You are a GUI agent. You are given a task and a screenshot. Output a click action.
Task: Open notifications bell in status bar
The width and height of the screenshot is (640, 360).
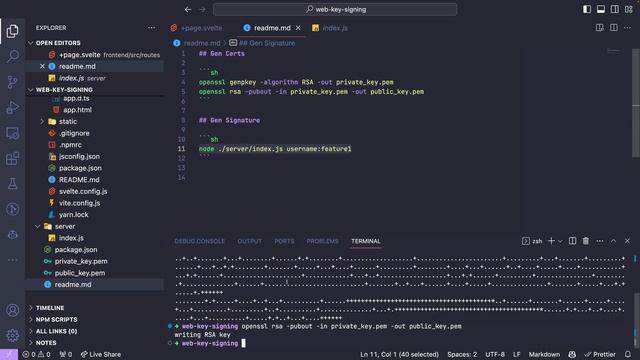pyautogui.click(x=628, y=354)
